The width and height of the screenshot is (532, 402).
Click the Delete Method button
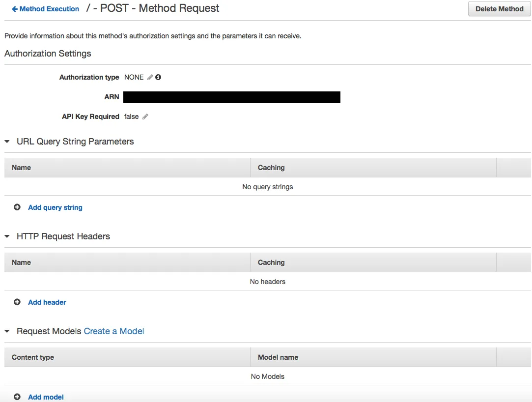pyautogui.click(x=499, y=9)
